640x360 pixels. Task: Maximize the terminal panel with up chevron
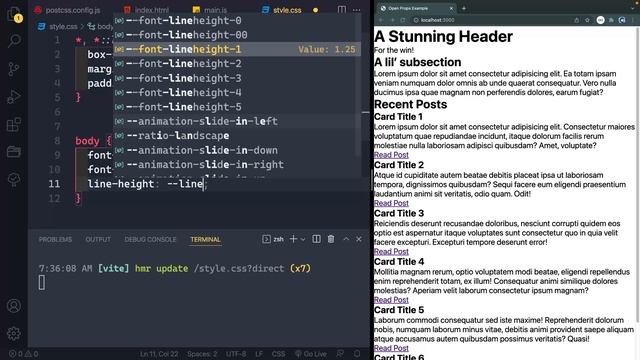pos(346,239)
